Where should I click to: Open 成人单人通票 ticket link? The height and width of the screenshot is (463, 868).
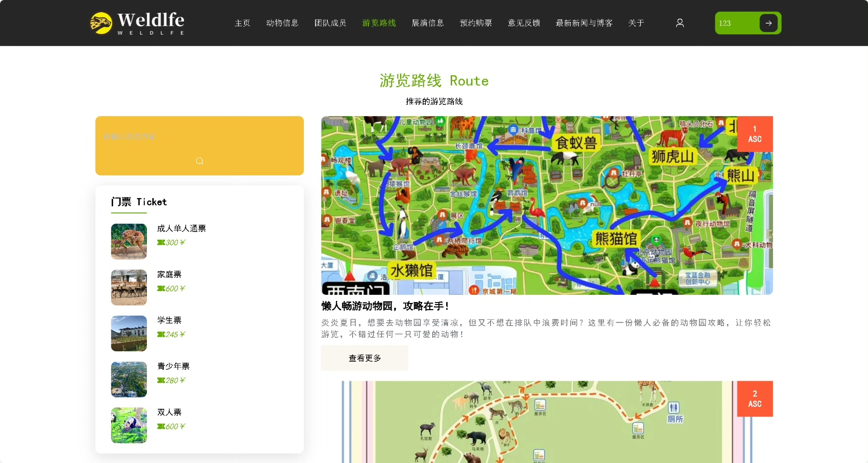pos(182,229)
